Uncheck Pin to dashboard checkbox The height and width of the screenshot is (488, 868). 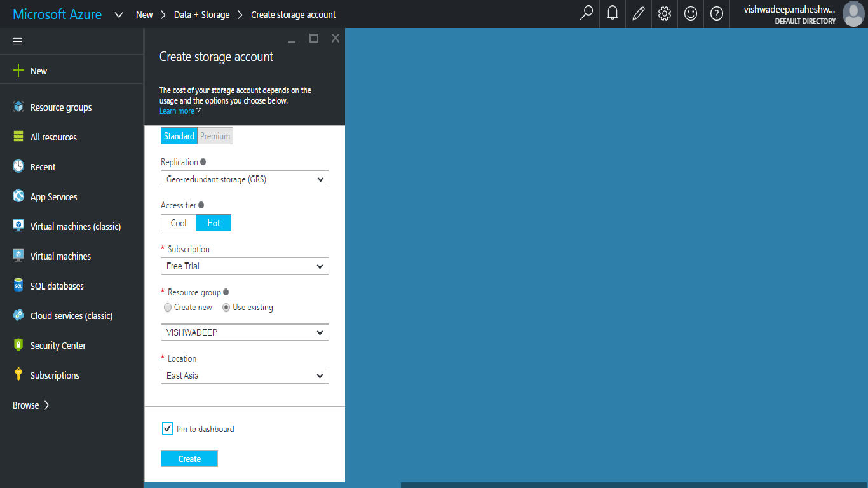(167, 429)
